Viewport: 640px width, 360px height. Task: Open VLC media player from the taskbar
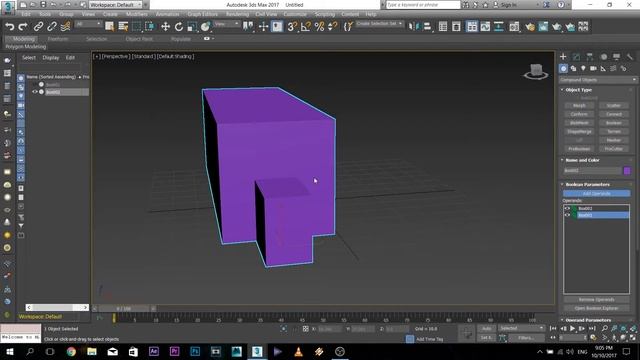298,351
